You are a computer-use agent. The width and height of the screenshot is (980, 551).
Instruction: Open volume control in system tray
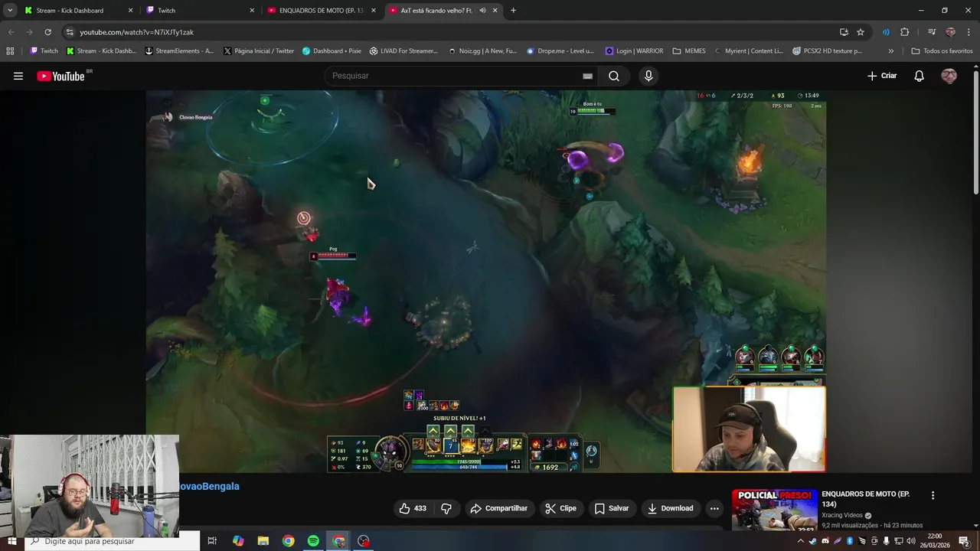911,541
